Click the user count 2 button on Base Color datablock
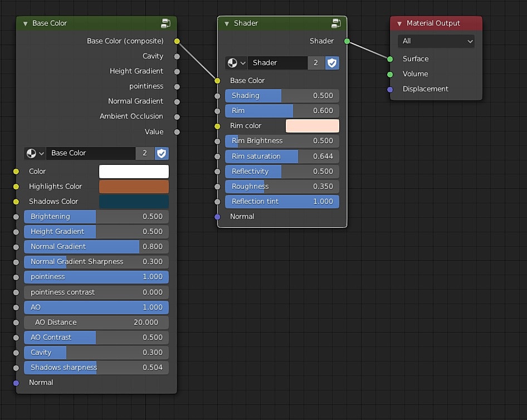 click(x=145, y=153)
